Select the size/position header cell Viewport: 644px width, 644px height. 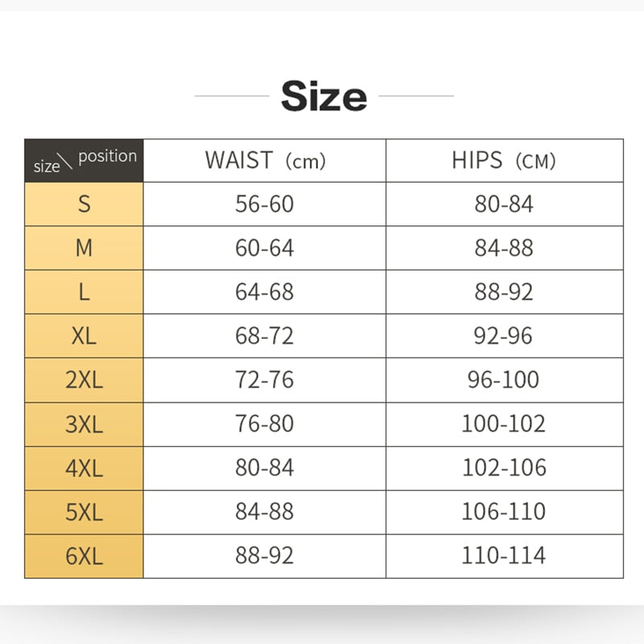(84, 160)
